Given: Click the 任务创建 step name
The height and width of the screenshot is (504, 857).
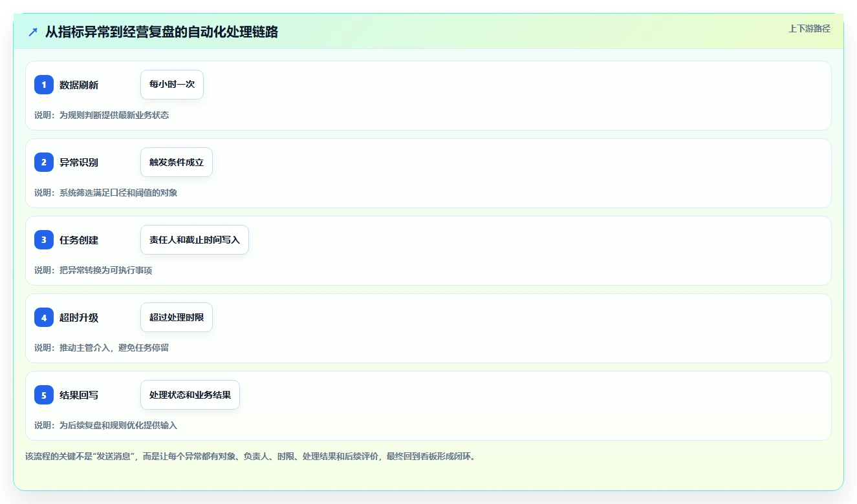Looking at the screenshot, I should coord(79,240).
